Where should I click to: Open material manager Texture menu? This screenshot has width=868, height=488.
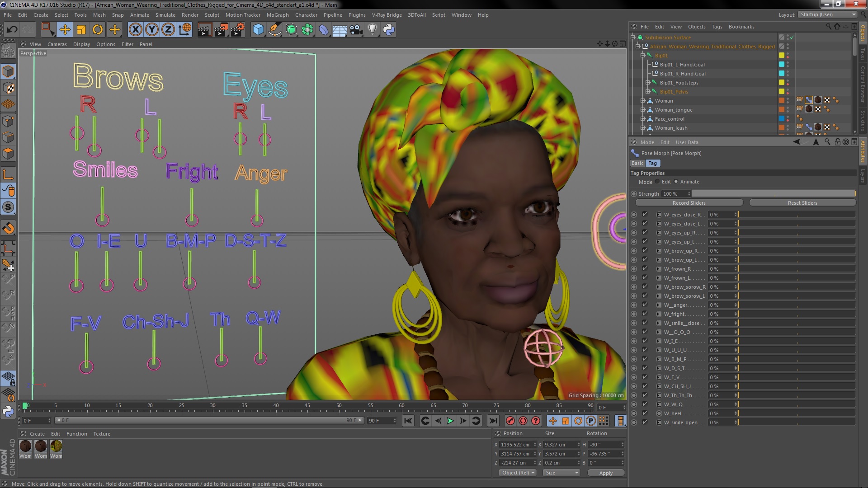(x=102, y=434)
